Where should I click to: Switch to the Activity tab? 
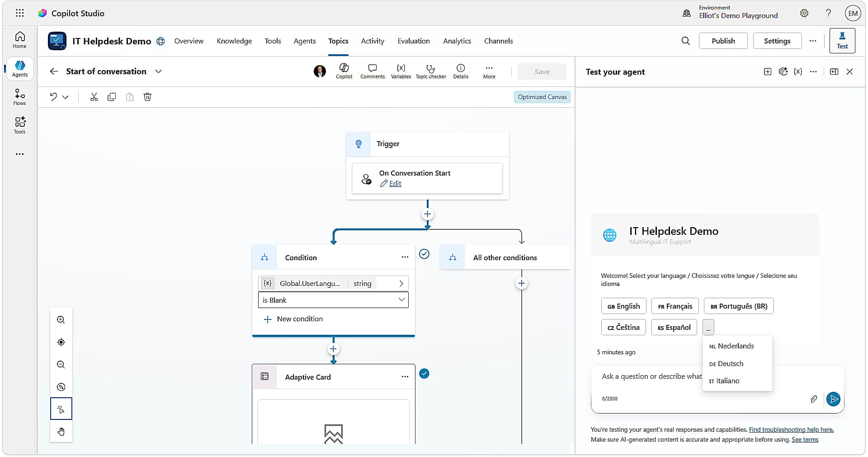[x=373, y=41]
